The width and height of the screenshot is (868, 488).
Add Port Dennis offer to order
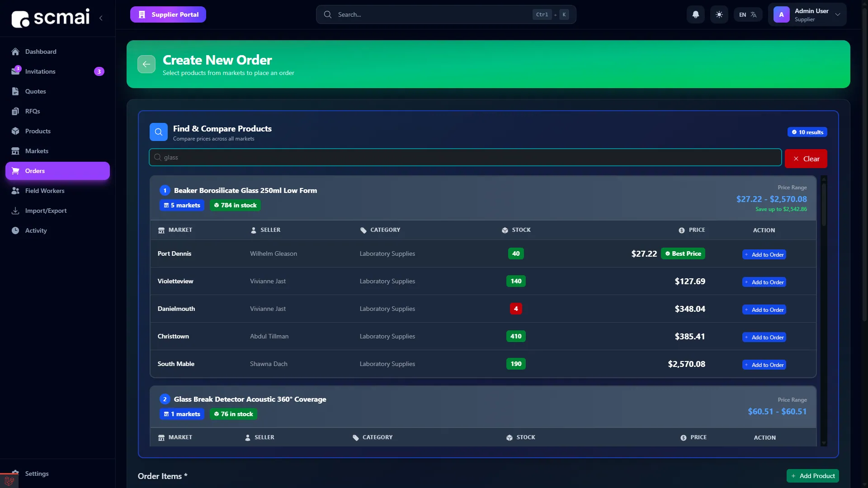764,254
